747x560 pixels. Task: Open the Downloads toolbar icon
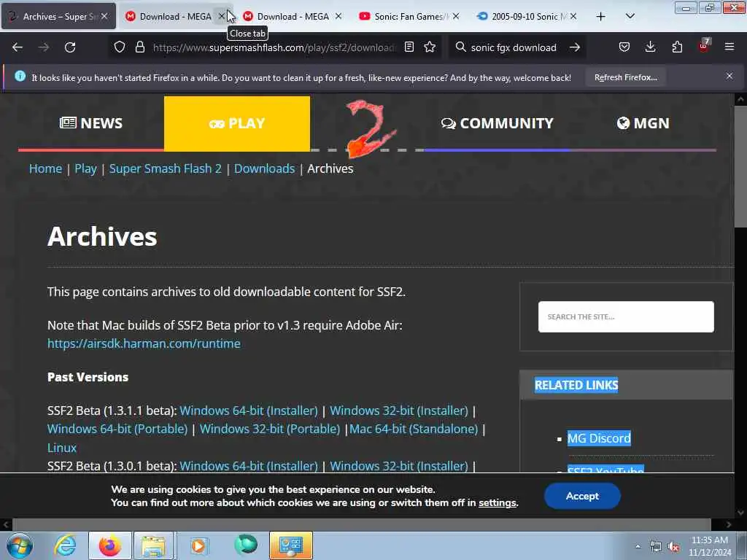click(650, 47)
